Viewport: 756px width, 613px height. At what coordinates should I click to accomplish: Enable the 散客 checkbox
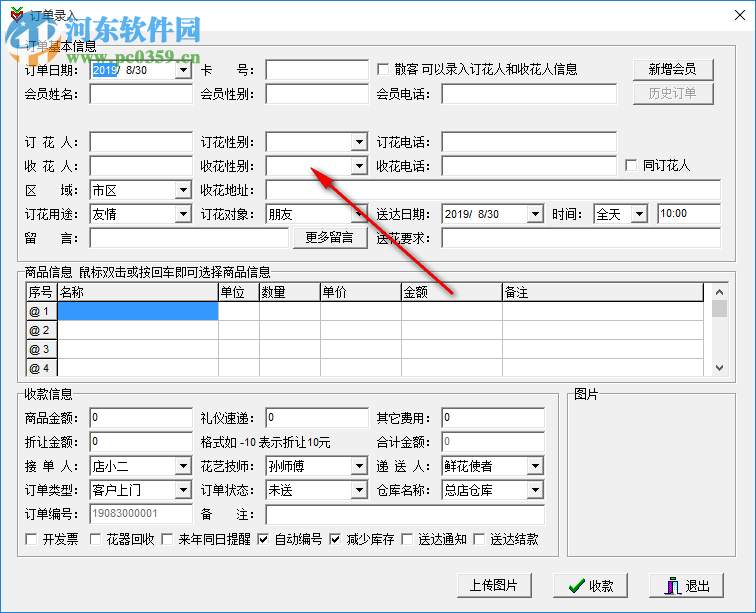pos(383,69)
